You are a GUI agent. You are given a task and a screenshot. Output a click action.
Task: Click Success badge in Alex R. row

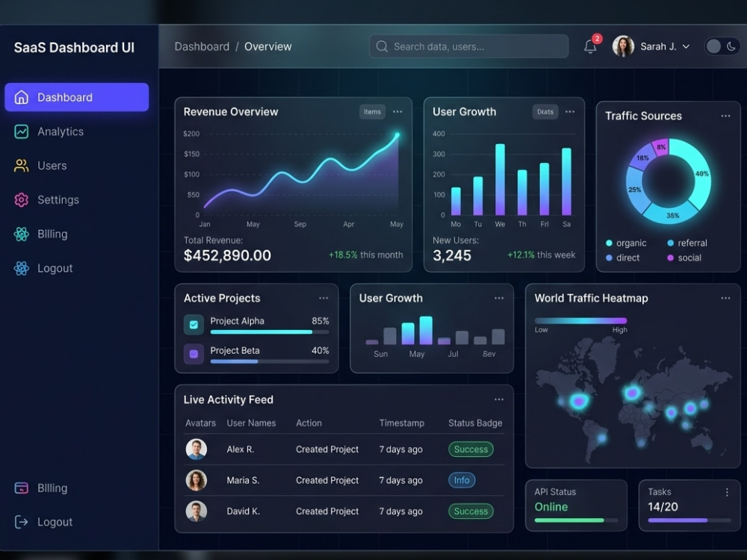[471, 449]
